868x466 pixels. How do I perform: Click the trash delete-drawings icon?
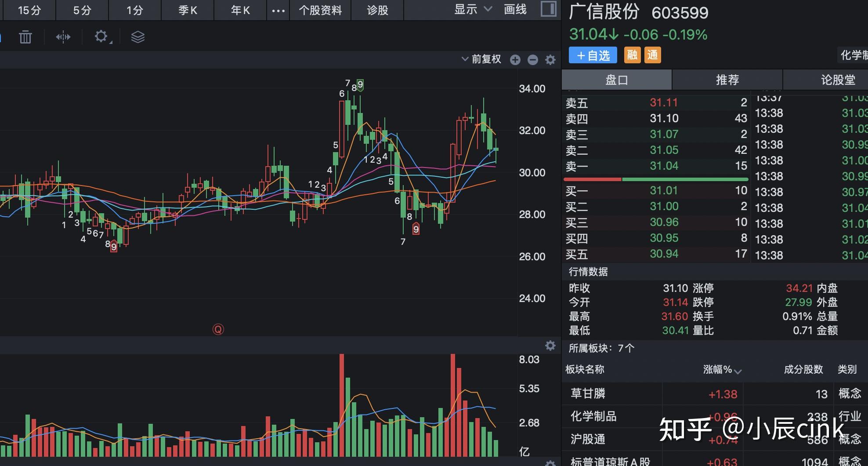(x=25, y=37)
